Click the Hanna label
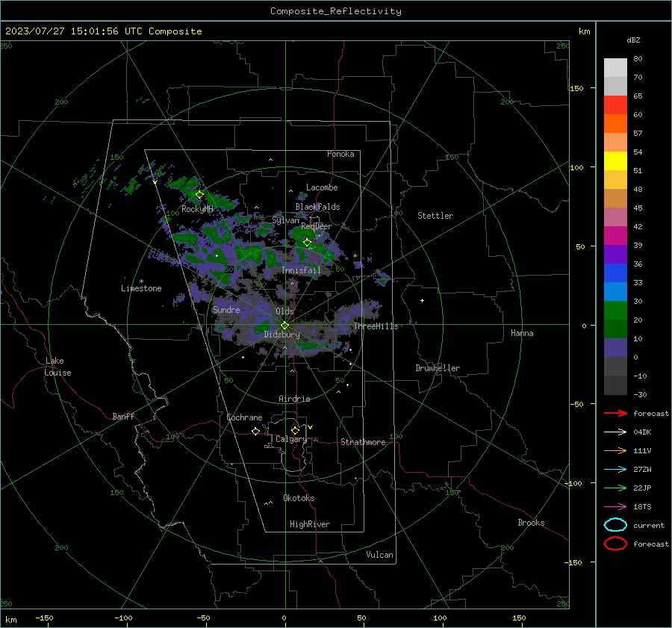This screenshot has width=672, height=628. (522, 333)
